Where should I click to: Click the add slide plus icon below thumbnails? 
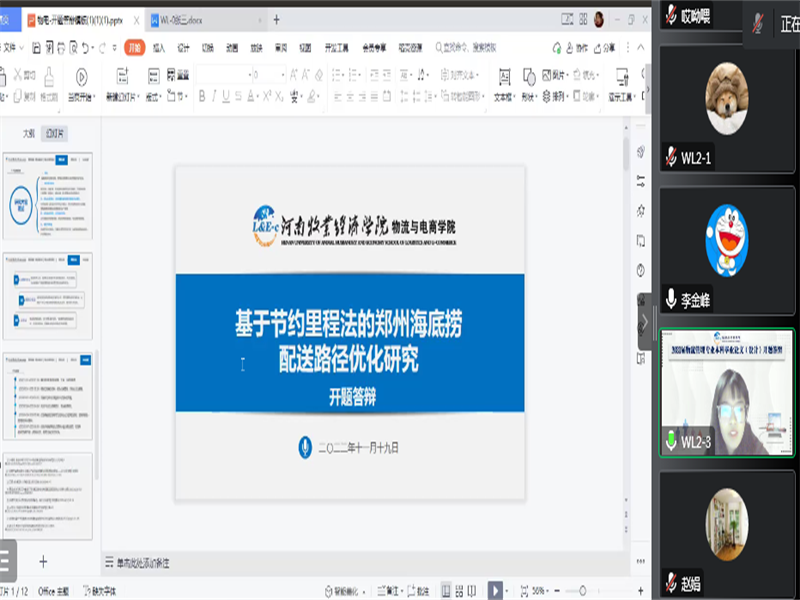(43, 562)
